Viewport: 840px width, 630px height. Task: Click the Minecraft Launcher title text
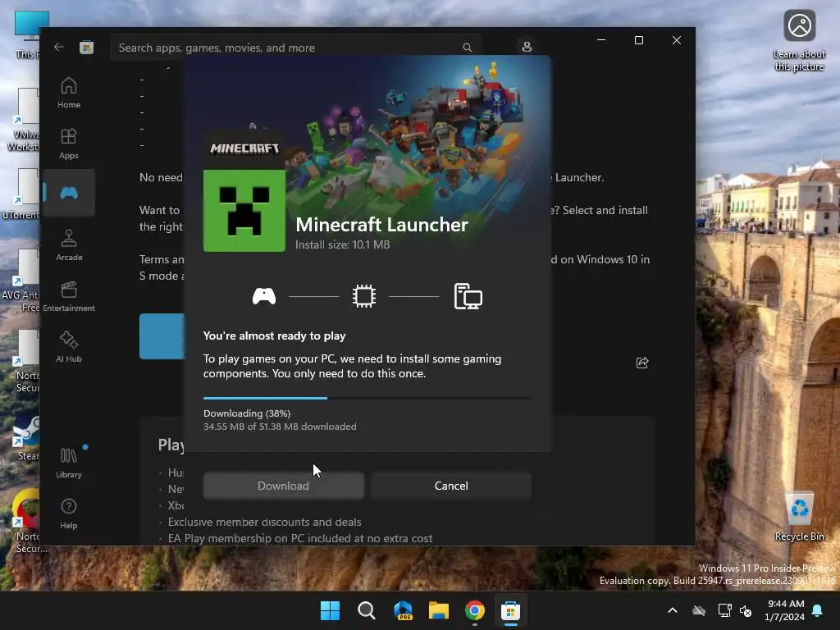click(x=382, y=225)
